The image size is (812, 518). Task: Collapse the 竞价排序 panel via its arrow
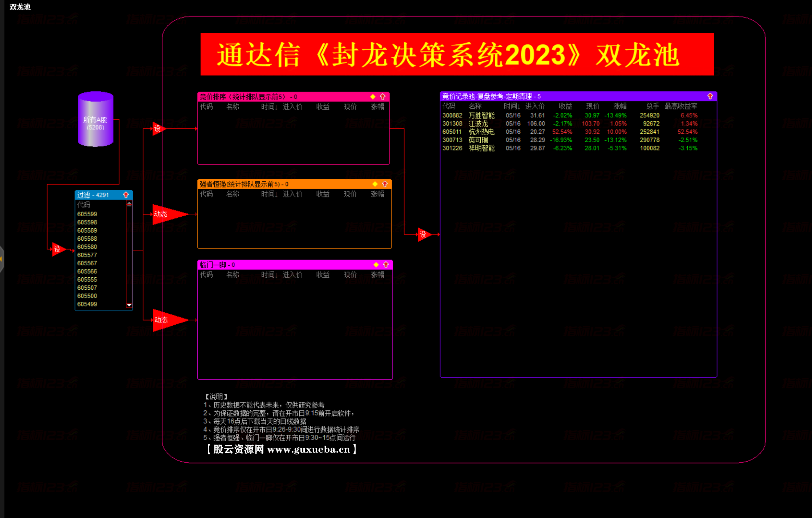(x=383, y=96)
